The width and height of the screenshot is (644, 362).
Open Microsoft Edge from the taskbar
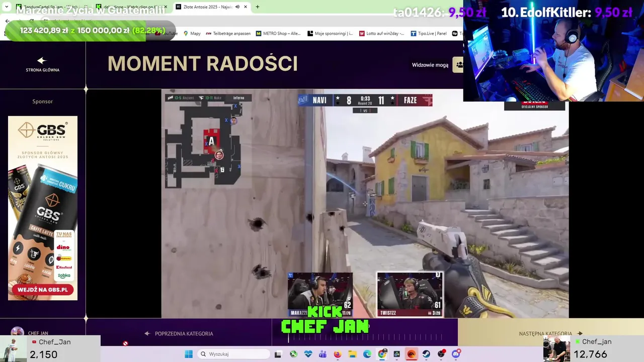(367, 354)
